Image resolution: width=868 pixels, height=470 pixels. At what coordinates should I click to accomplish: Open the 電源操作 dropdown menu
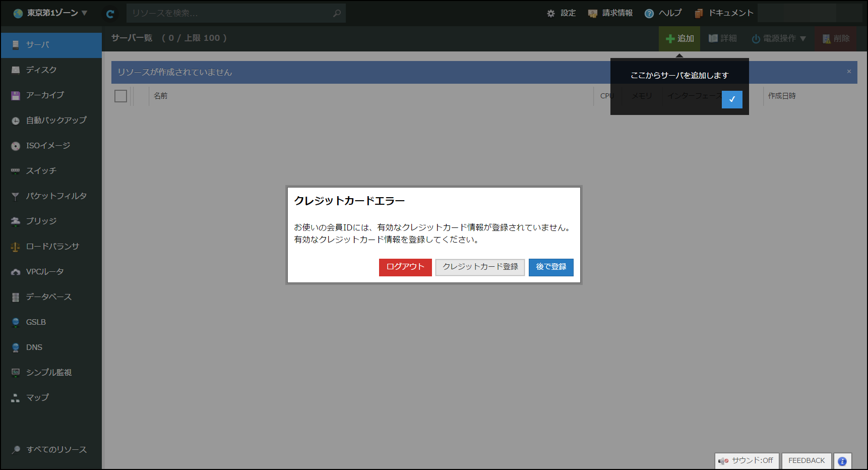779,39
